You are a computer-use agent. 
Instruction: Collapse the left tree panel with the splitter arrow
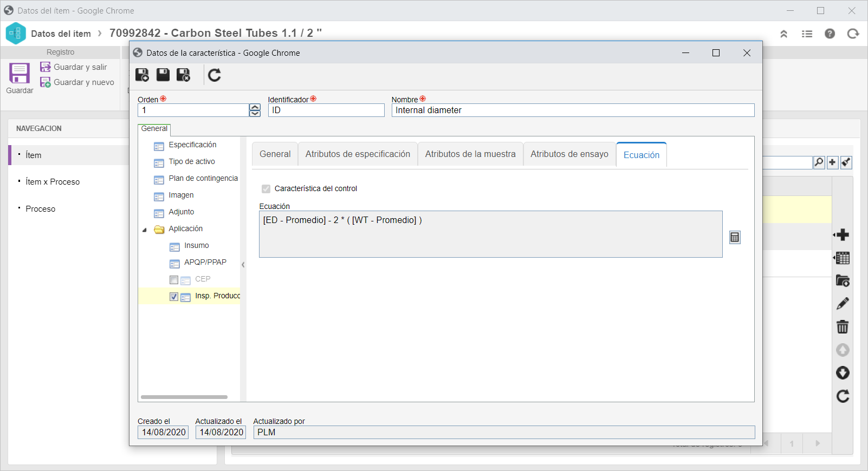point(243,265)
